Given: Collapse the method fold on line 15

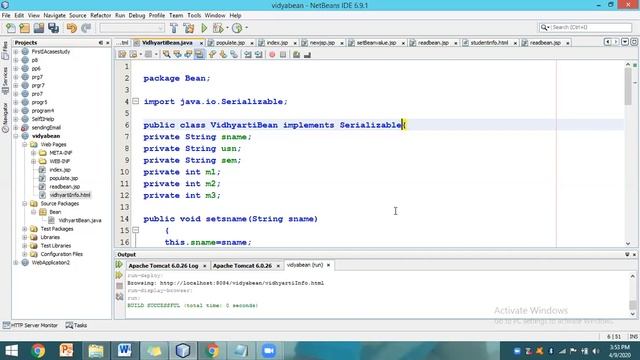Looking at the screenshot, I should [136, 230].
